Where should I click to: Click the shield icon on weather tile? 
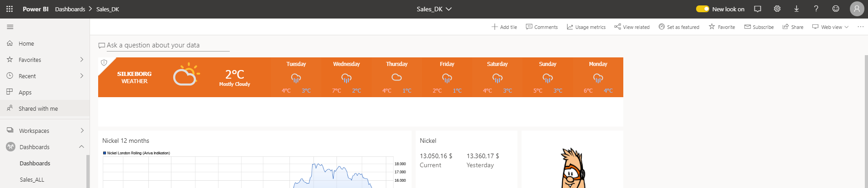(x=104, y=63)
